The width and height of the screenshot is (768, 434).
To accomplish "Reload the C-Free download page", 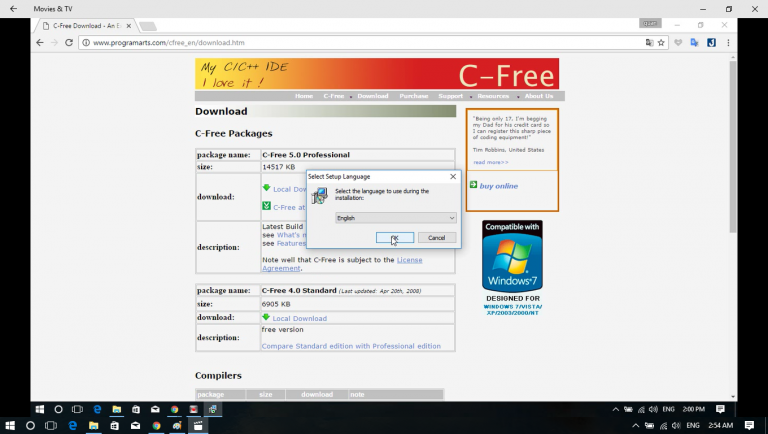I will 69,43.
